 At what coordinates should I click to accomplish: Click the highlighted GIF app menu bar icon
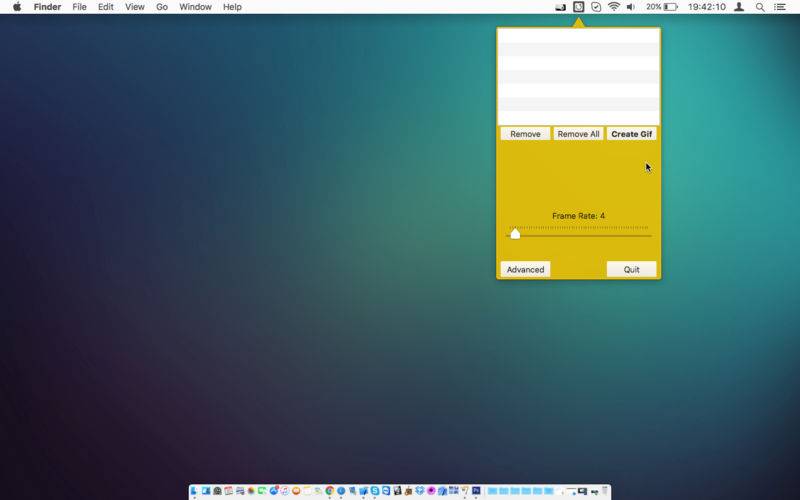(x=578, y=7)
